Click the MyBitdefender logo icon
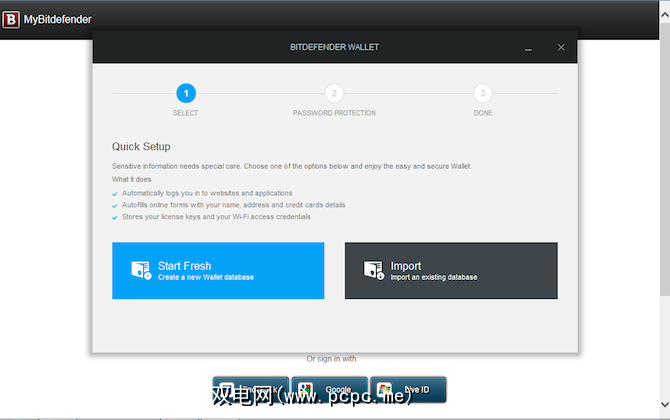Image resolution: width=670 pixels, height=420 pixels. click(x=11, y=20)
